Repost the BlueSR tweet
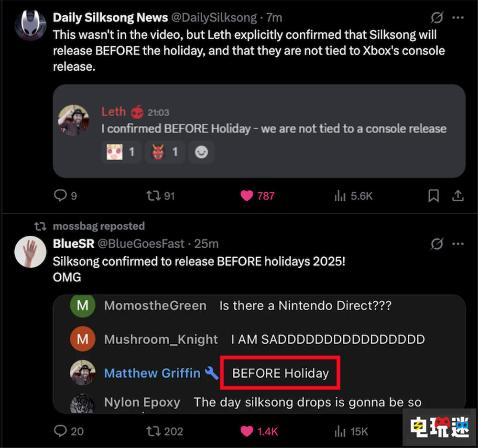The height and width of the screenshot is (448, 478). coord(154,431)
